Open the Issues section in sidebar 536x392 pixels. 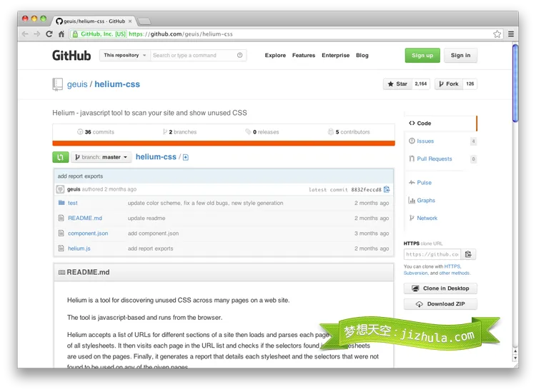point(425,141)
